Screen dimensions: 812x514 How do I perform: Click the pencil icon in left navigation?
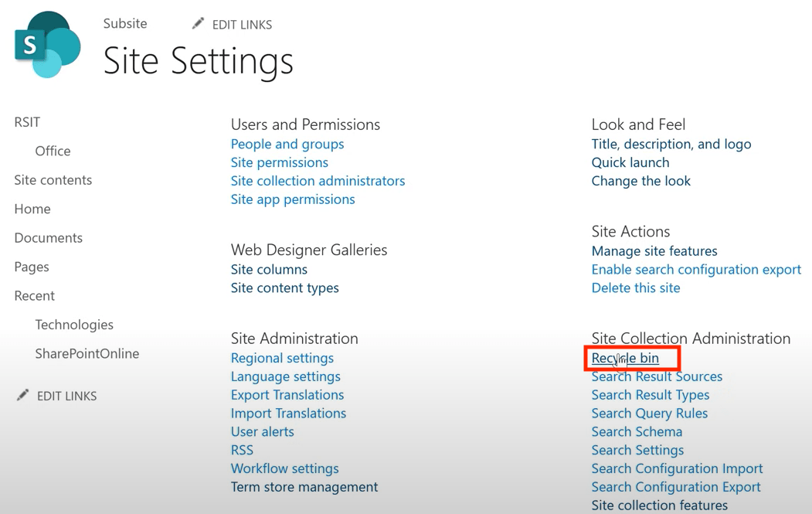tap(22, 396)
